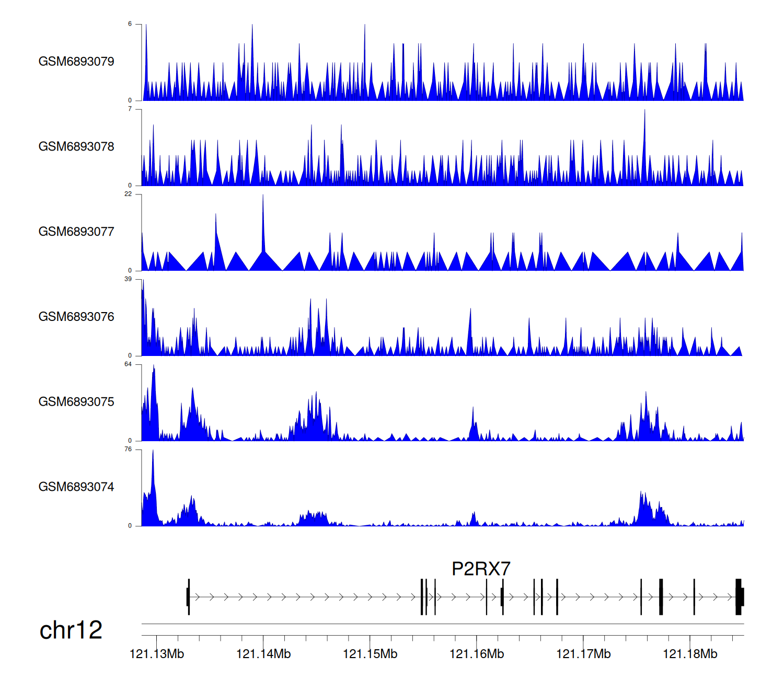Click the y-axis maximum value 64
This screenshot has height=690, width=784.
tap(128, 364)
